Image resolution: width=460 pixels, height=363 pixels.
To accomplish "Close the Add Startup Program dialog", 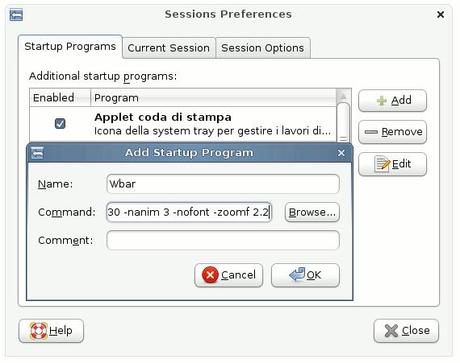I will pos(341,153).
